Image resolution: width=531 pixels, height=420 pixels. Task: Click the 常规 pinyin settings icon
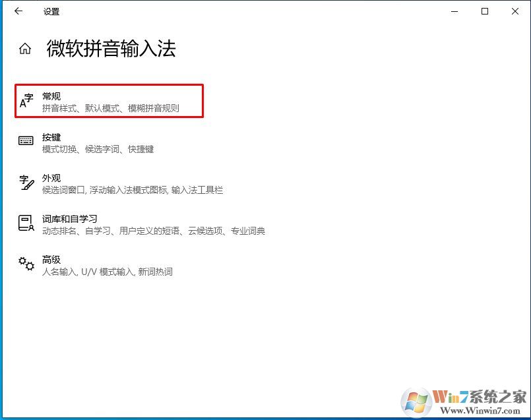pyautogui.click(x=26, y=99)
